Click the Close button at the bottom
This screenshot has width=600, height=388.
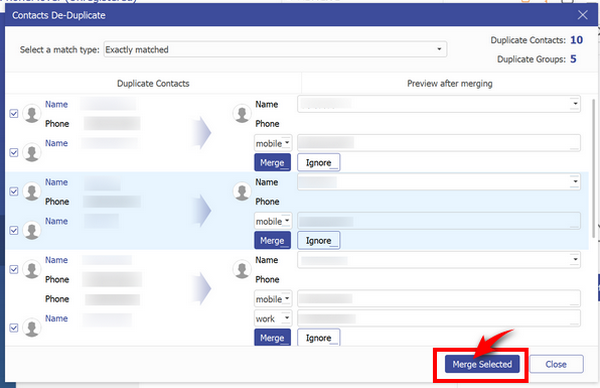coord(556,364)
